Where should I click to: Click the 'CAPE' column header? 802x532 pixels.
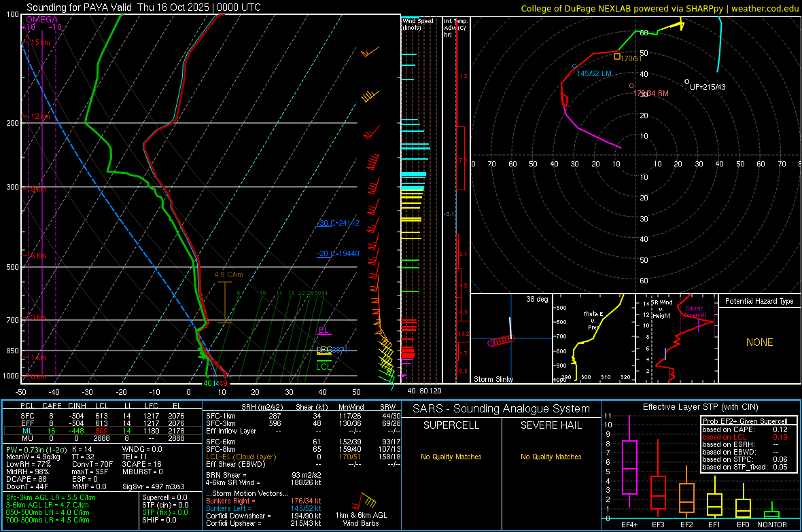pos(52,406)
